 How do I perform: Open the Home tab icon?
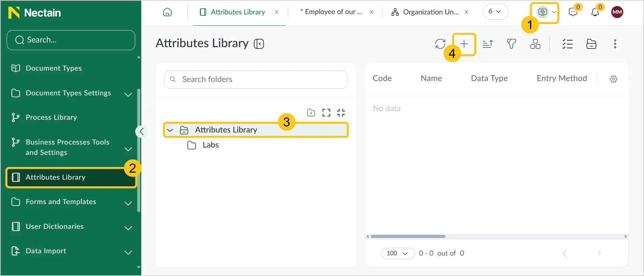(167, 12)
